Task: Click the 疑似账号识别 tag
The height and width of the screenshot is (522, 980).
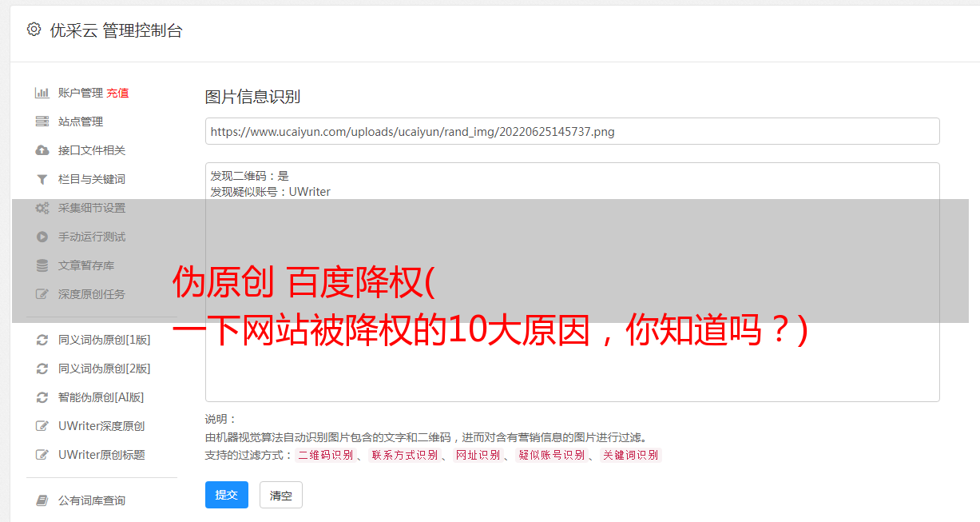Action: coord(551,455)
